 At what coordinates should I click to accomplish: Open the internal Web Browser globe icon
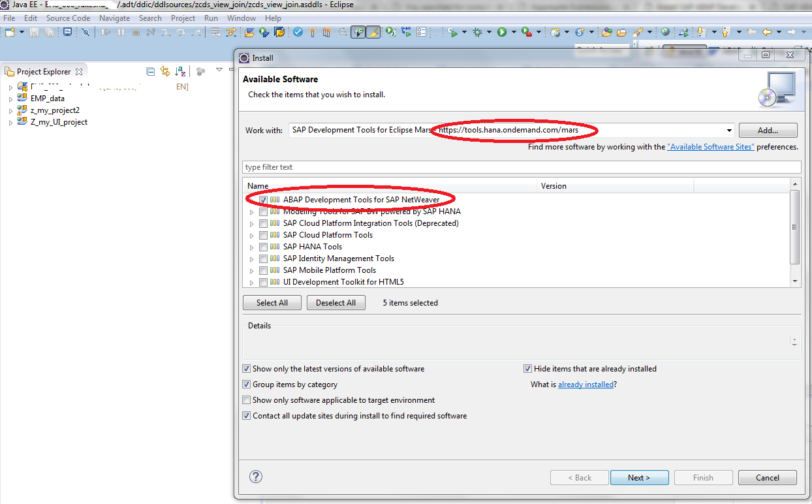[x=666, y=32]
